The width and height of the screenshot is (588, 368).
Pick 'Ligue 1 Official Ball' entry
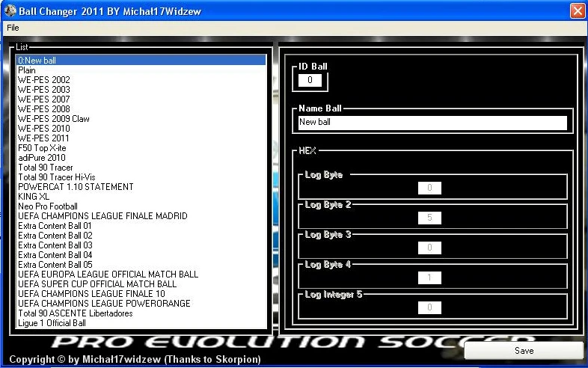click(141, 323)
